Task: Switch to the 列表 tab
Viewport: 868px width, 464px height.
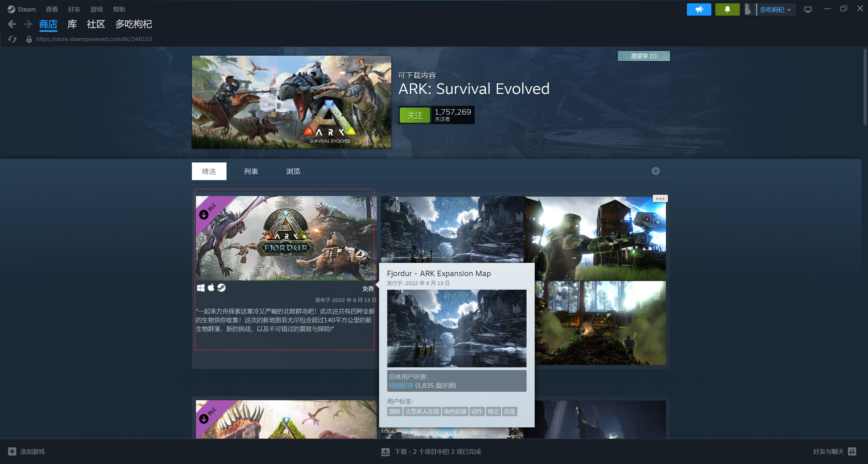Action: tap(251, 171)
